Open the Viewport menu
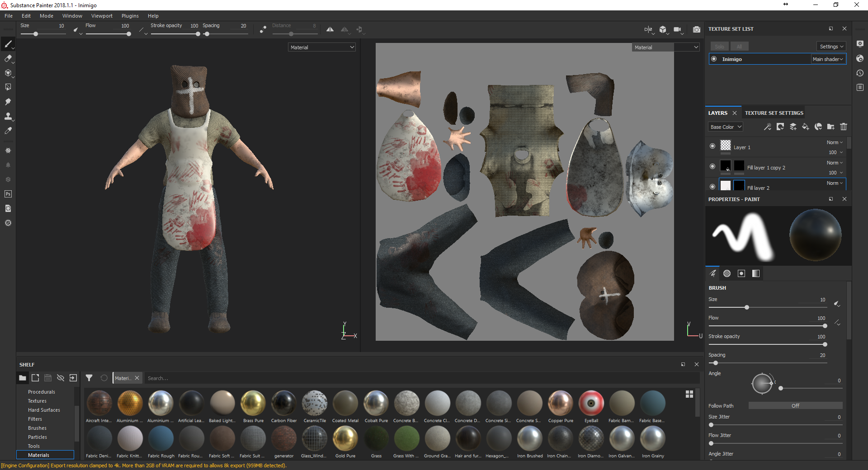Screen dimensions: 868x470 pos(102,16)
